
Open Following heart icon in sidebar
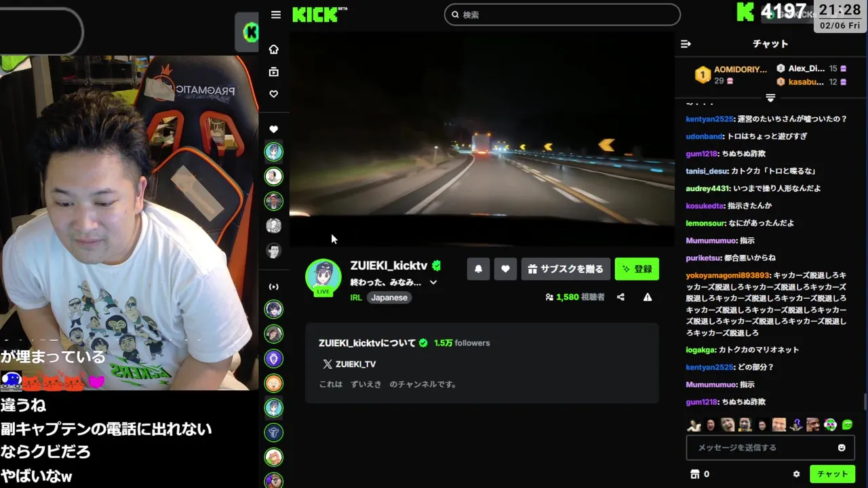tap(274, 94)
